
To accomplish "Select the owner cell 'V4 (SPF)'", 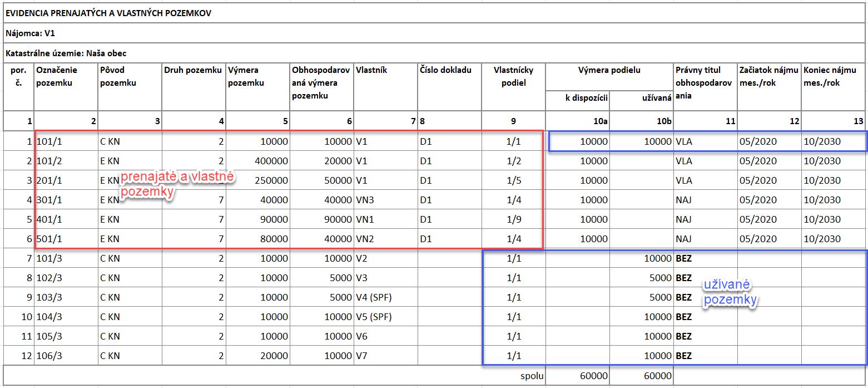I will click(x=374, y=297).
